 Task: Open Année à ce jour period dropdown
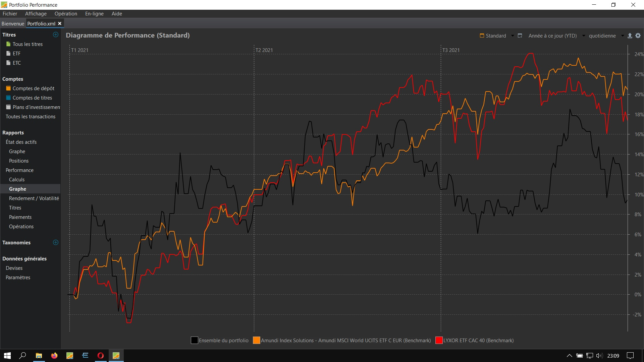pos(584,36)
